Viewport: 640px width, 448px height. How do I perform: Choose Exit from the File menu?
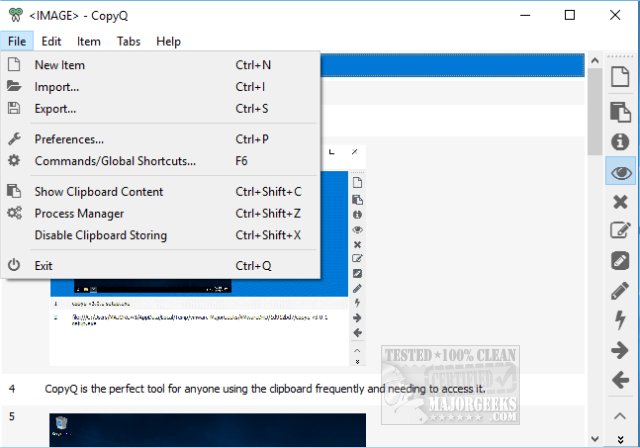coord(160,266)
